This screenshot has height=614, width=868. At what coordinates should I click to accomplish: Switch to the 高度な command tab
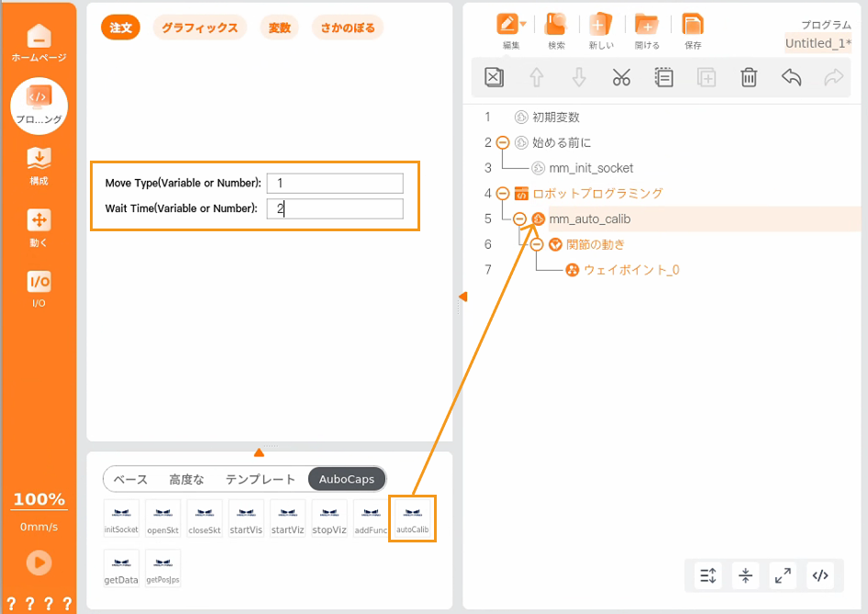point(186,479)
